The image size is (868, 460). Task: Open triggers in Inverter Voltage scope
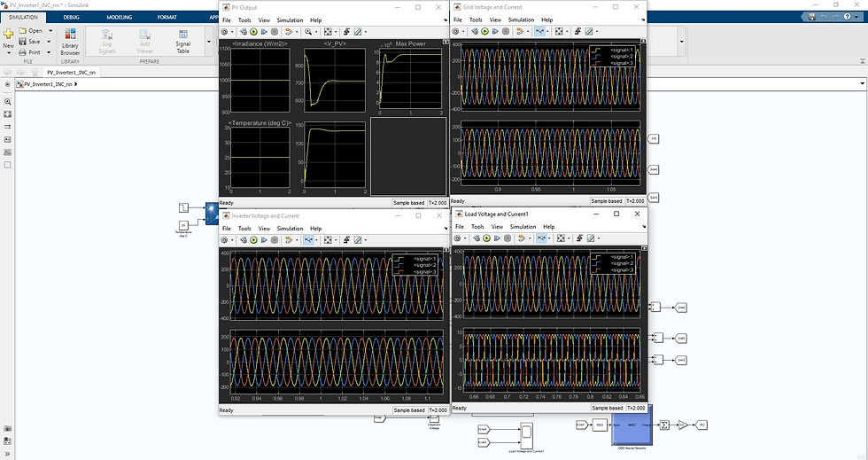click(346, 240)
